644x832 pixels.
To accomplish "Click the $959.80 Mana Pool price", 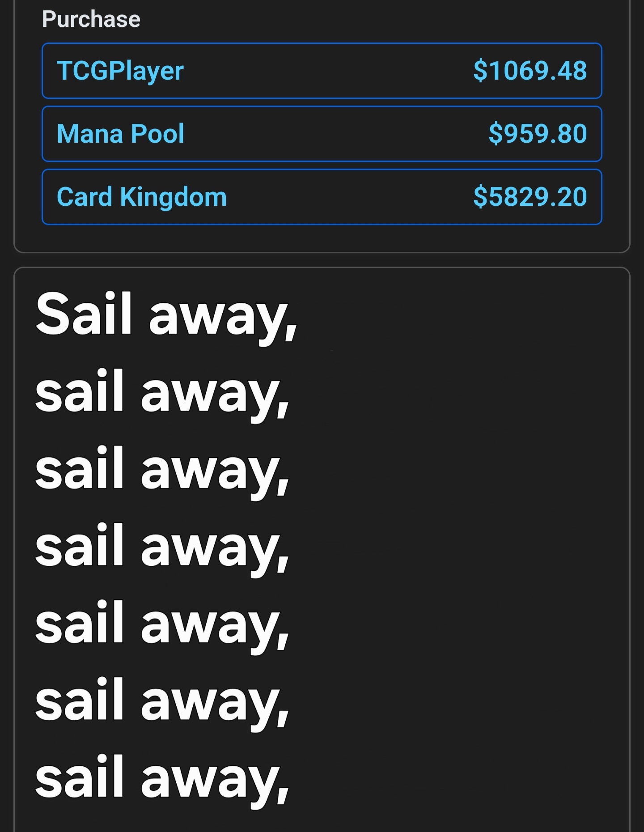I will point(538,134).
